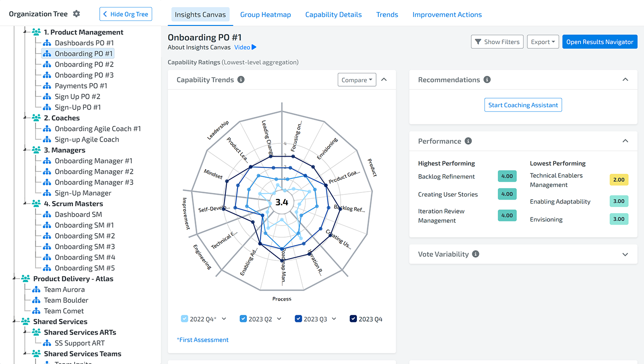Click the Performance info icon
Screen dimensions: 644x364
pyautogui.click(x=468, y=141)
